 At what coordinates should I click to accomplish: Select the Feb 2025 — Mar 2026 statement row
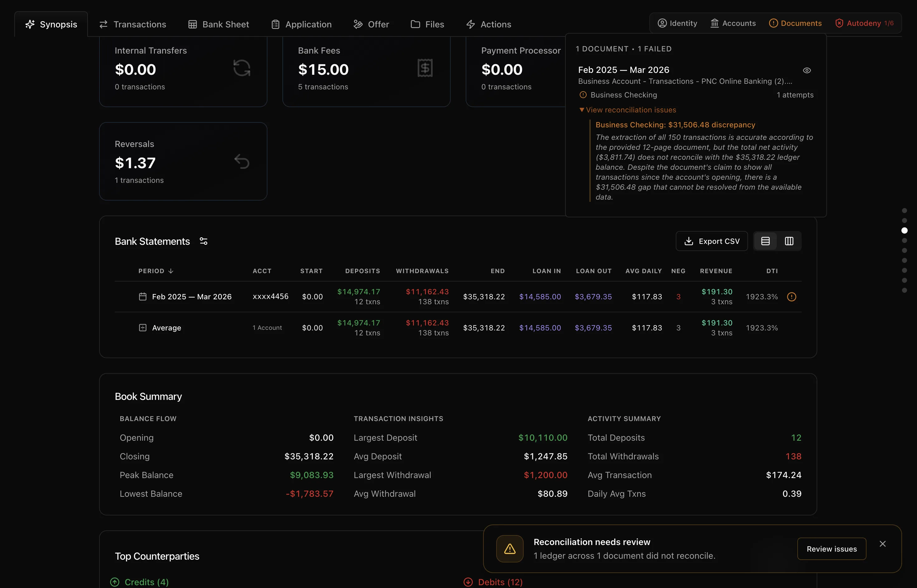click(458, 297)
